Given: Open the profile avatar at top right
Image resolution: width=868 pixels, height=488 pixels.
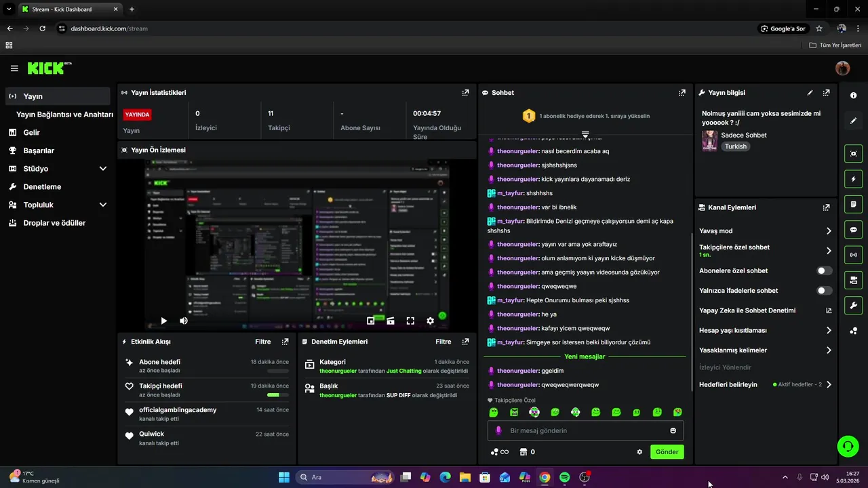Looking at the screenshot, I should [x=842, y=68].
